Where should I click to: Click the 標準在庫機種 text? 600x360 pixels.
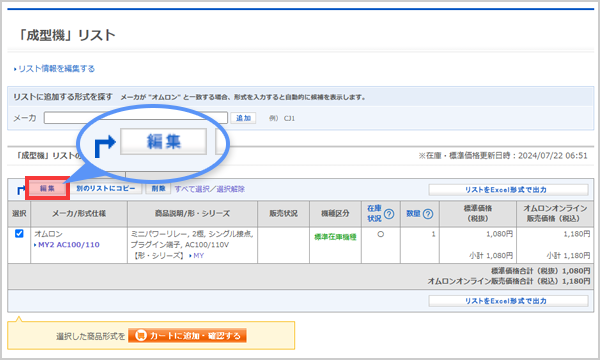(x=335, y=237)
